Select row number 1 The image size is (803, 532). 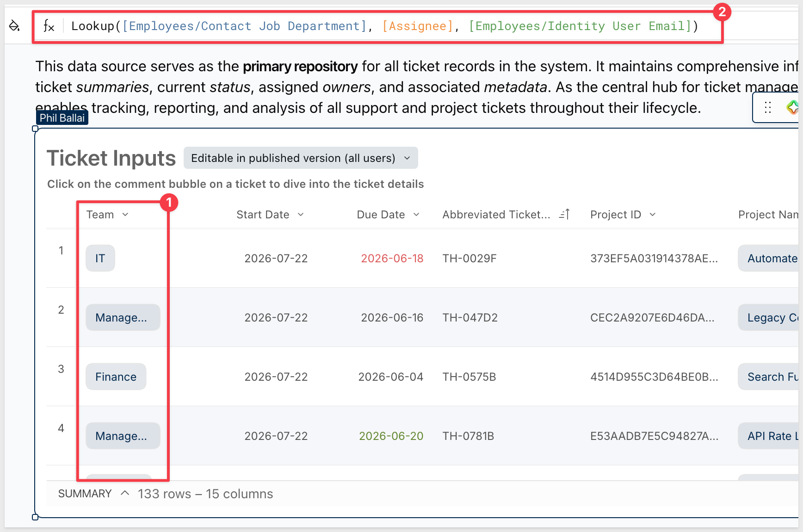pyautogui.click(x=61, y=251)
